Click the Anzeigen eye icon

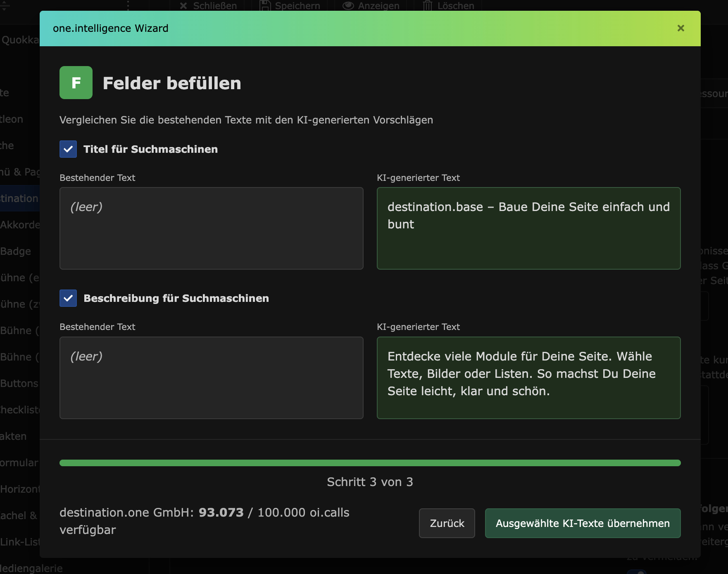(x=348, y=6)
